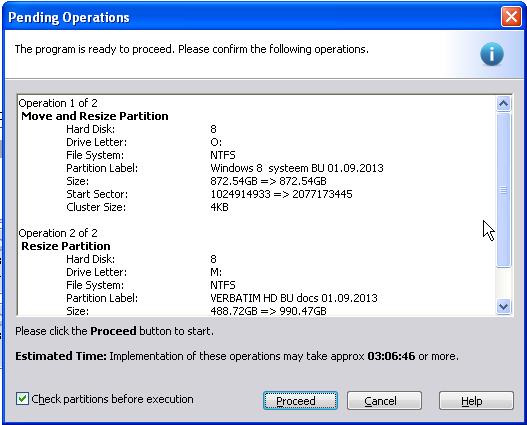Click the scroll up arrow in operations list
The height and width of the screenshot is (425, 527).
coord(503,104)
